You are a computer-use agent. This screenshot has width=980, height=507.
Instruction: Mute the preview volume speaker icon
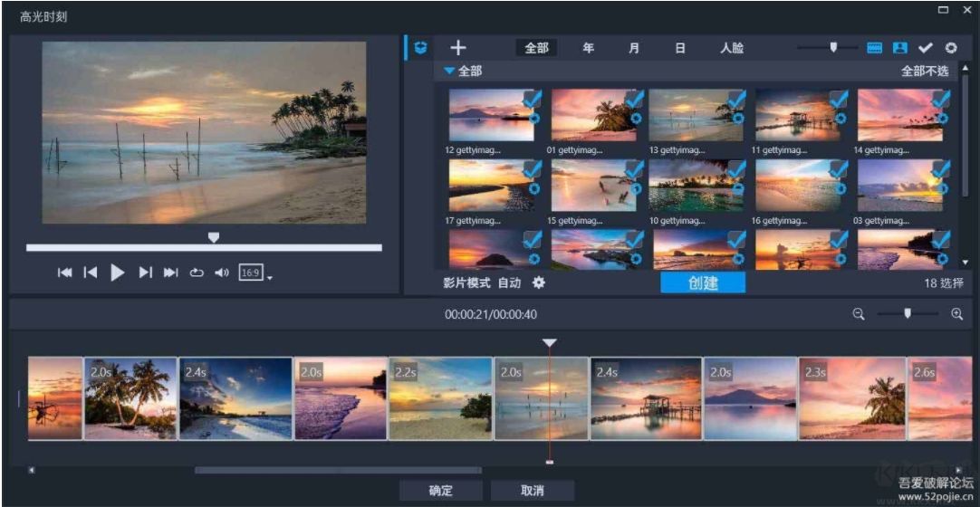click(222, 273)
